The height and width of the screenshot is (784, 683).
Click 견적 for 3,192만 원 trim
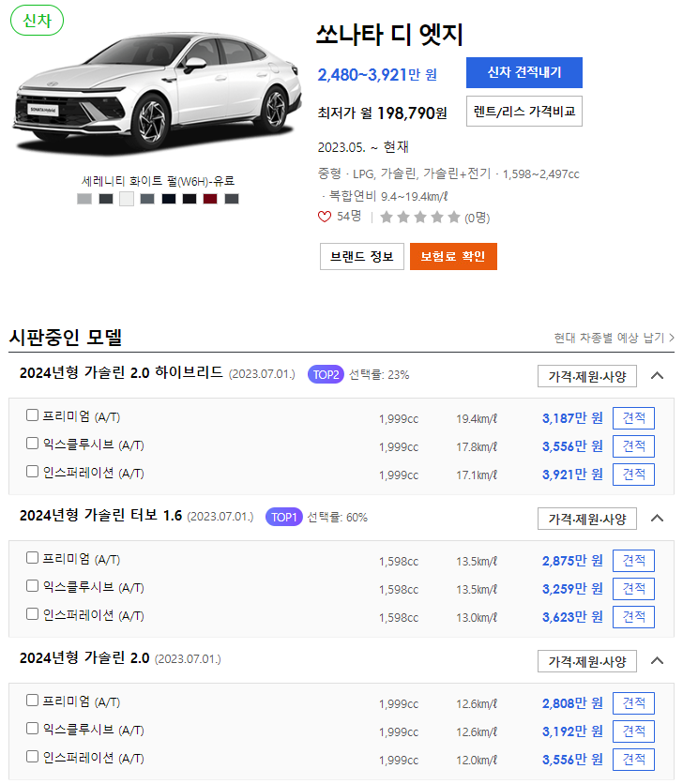pos(633,731)
